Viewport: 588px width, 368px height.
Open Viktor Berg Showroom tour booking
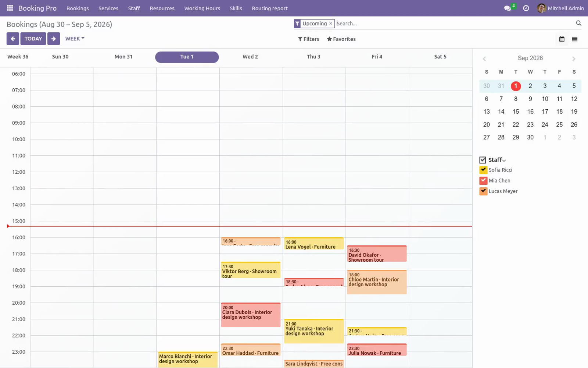point(251,270)
